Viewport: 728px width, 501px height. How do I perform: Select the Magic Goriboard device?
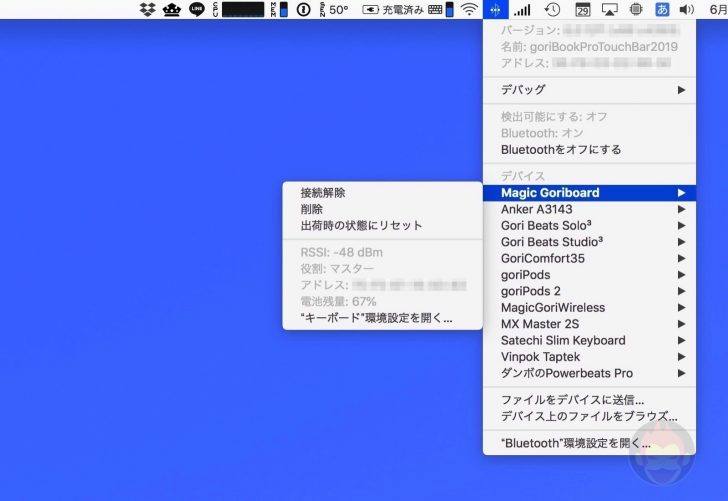[589, 193]
